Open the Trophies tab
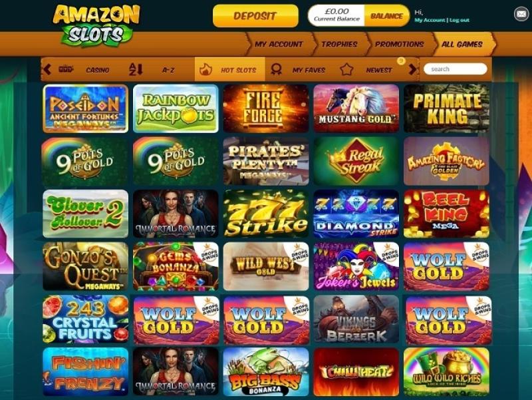Screen dimensions: 532x400 tap(339, 44)
